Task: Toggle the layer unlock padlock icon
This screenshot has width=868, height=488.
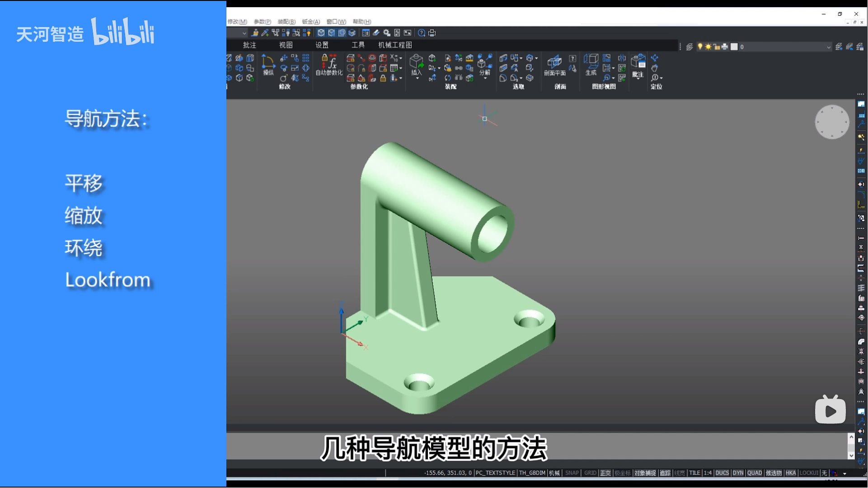Action: [717, 47]
